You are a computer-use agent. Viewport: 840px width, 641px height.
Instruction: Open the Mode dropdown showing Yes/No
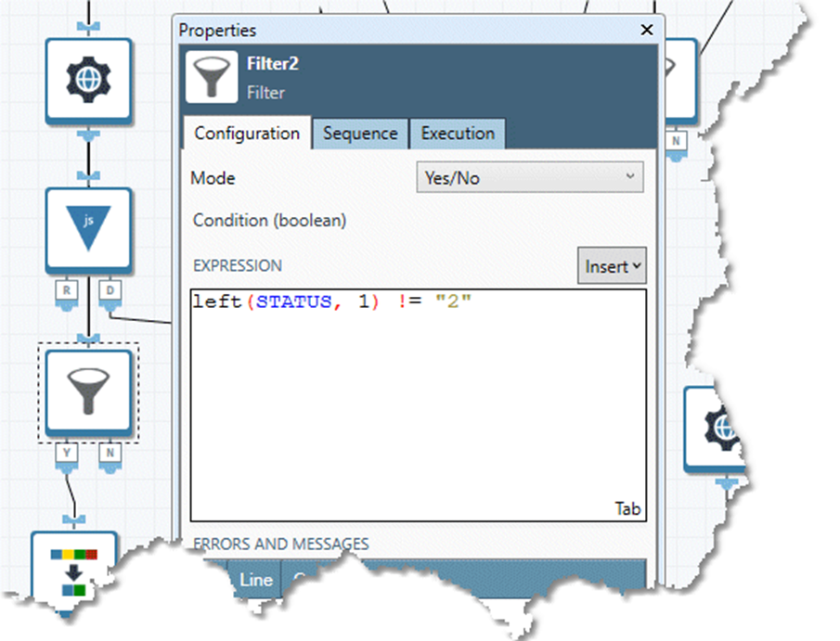(x=529, y=177)
